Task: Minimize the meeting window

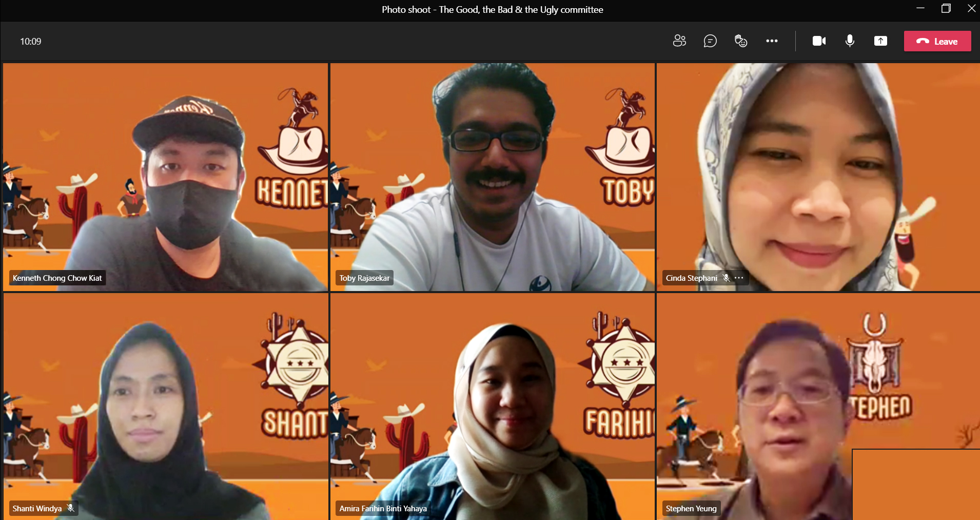Action: pos(920,9)
